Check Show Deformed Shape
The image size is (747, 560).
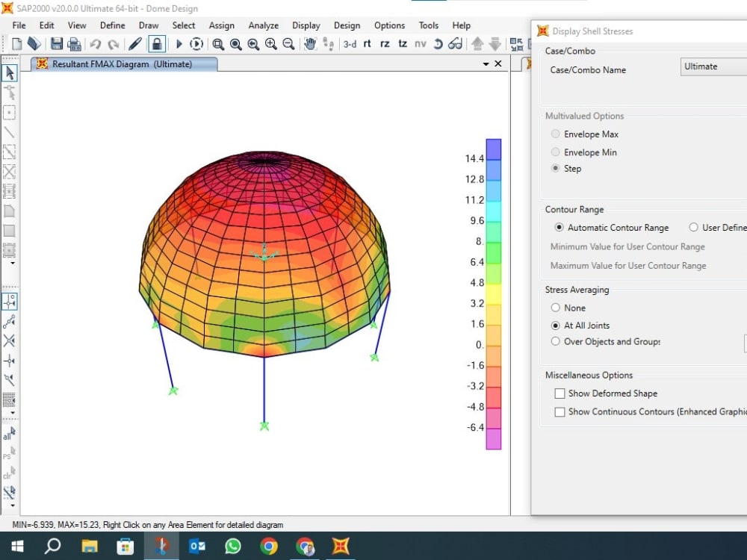pos(559,393)
